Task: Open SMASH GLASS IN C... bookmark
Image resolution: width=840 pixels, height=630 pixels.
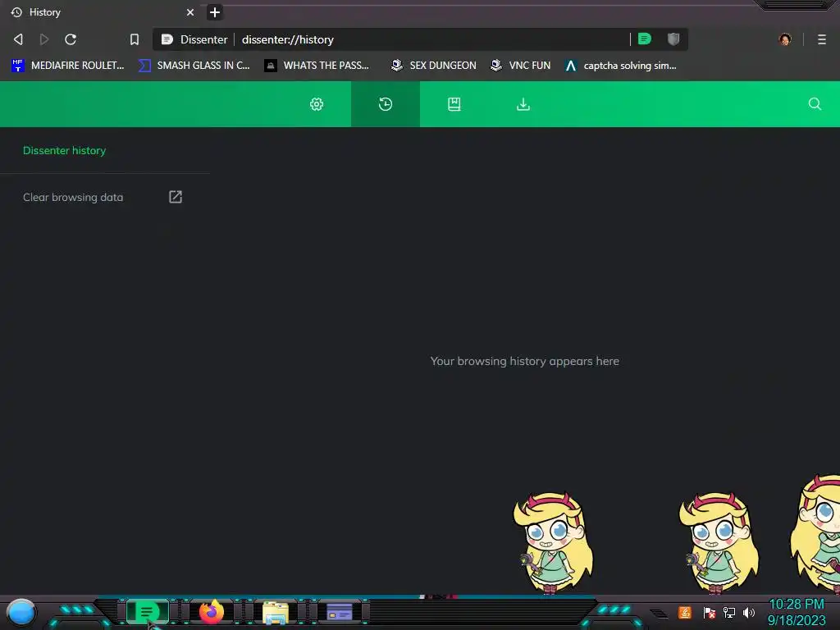Action: click(x=194, y=66)
